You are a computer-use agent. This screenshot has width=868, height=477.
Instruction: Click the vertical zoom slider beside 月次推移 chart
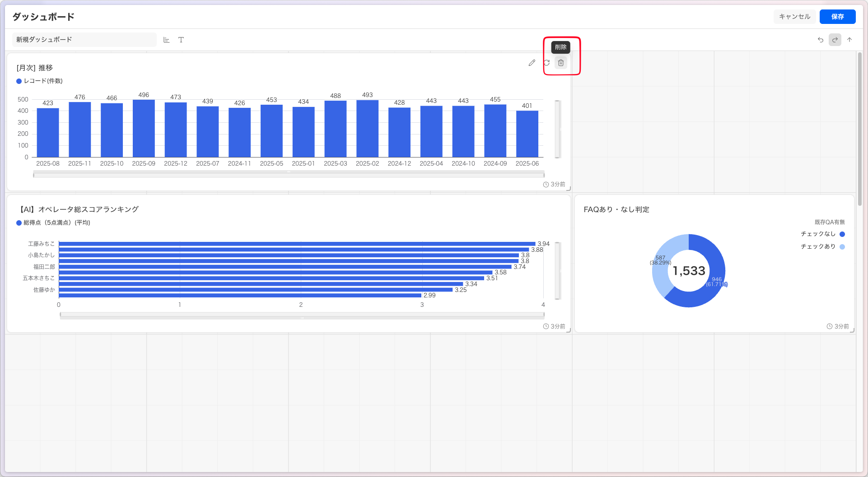click(558, 129)
